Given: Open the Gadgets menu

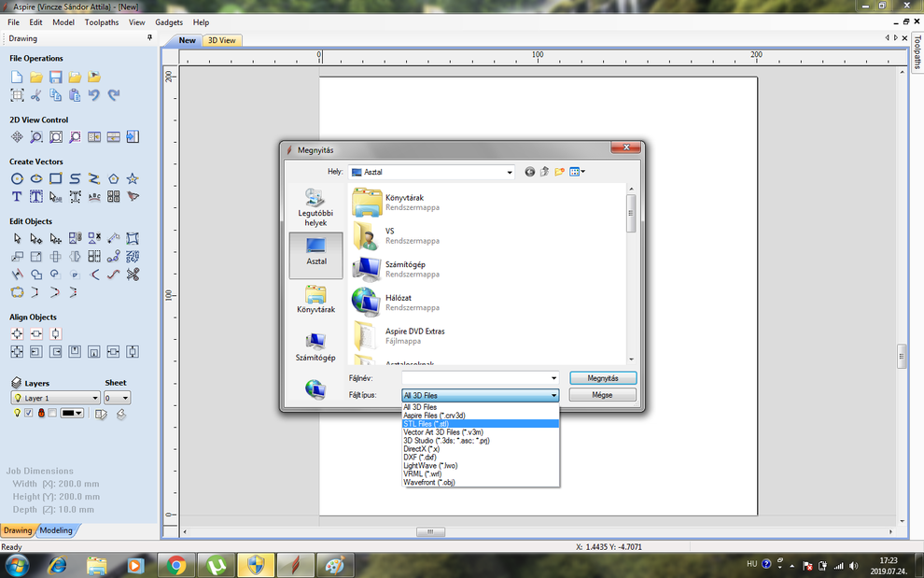Looking at the screenshot, I should coord(169,22).
